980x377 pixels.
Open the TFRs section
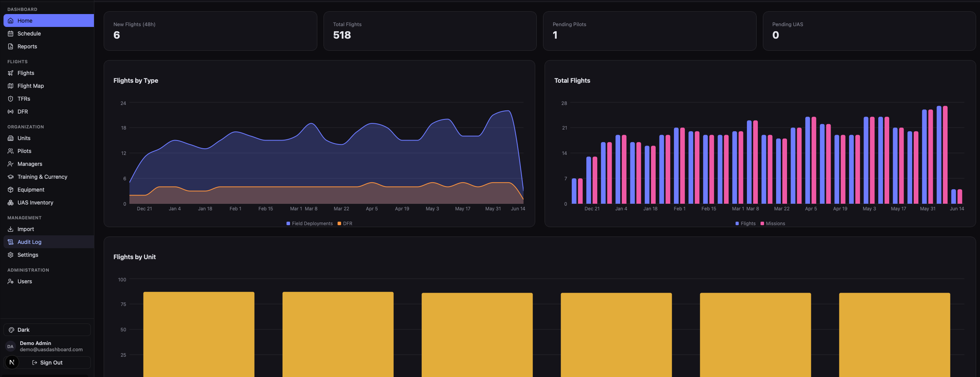pos(49,99)
